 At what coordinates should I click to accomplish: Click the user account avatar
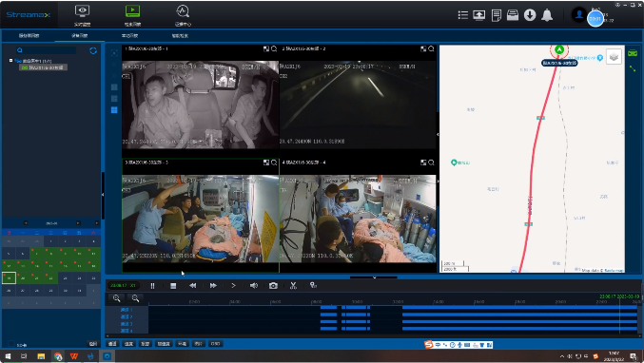(x=579, y=15)
